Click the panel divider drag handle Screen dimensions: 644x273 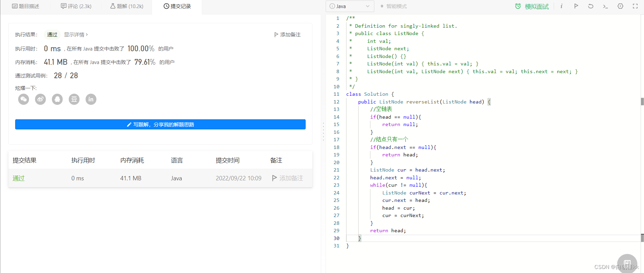[x=323, y=131]
